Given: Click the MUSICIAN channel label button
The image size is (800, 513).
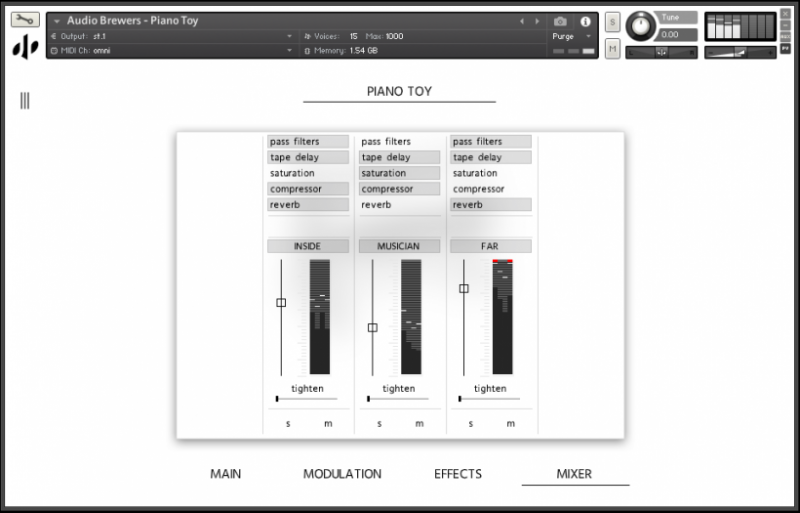Looking at the screenshot, I should tap(399, 246).
